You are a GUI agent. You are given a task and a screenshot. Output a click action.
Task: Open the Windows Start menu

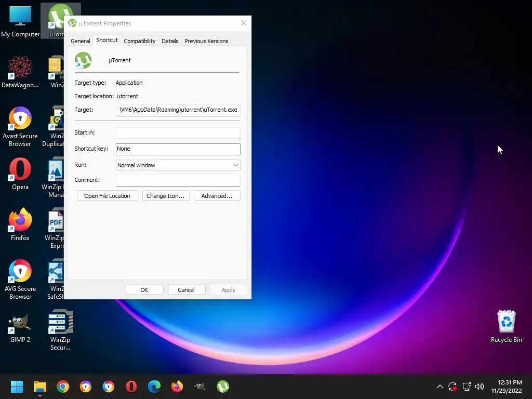[x=17, y=387]
